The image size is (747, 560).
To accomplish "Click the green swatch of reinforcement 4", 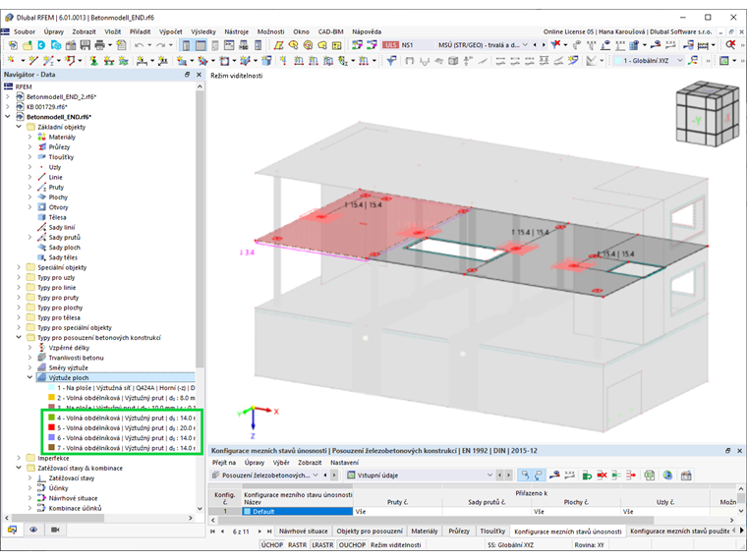I will pos(51,418).
